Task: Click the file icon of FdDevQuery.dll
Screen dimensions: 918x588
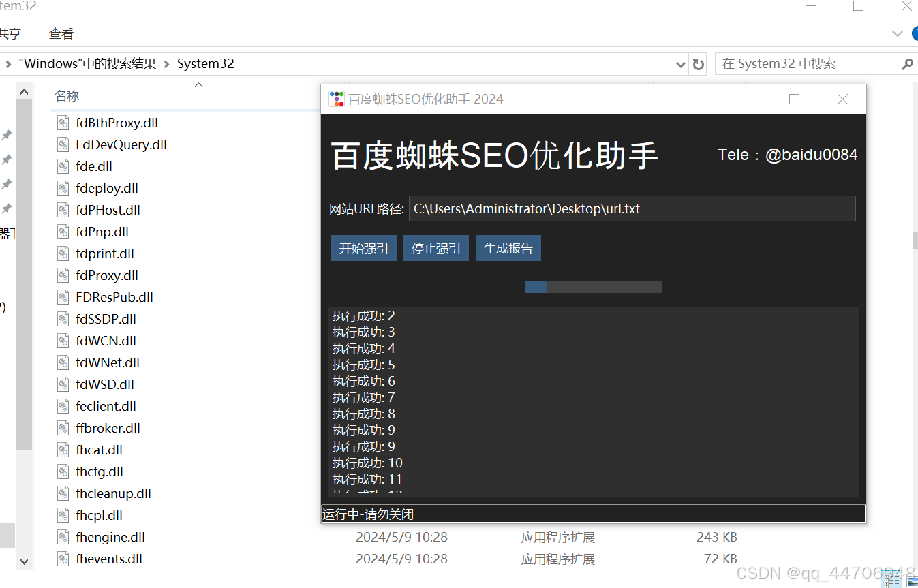Action: 63,145
